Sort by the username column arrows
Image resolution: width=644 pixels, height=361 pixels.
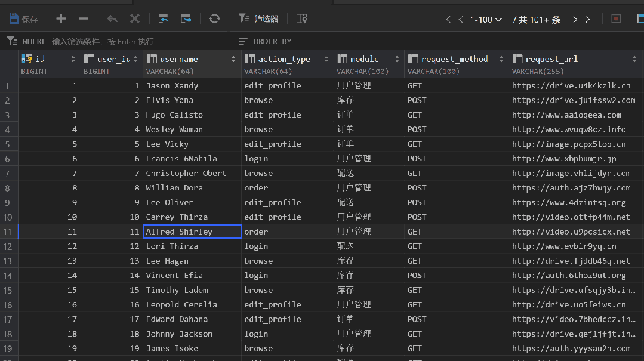233,59
